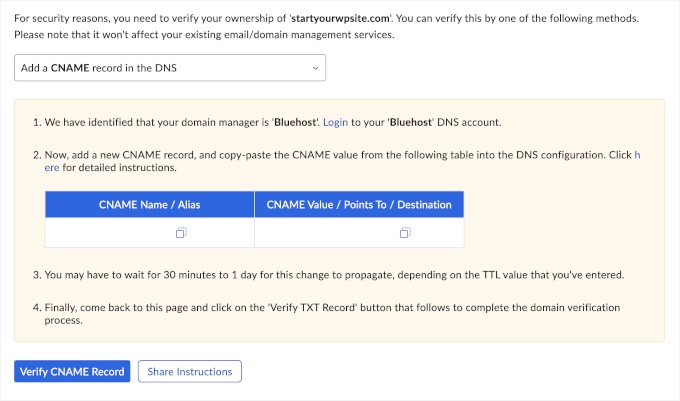Open the Bluehost Login link
The image size is (680, 401).
(335, 122)
